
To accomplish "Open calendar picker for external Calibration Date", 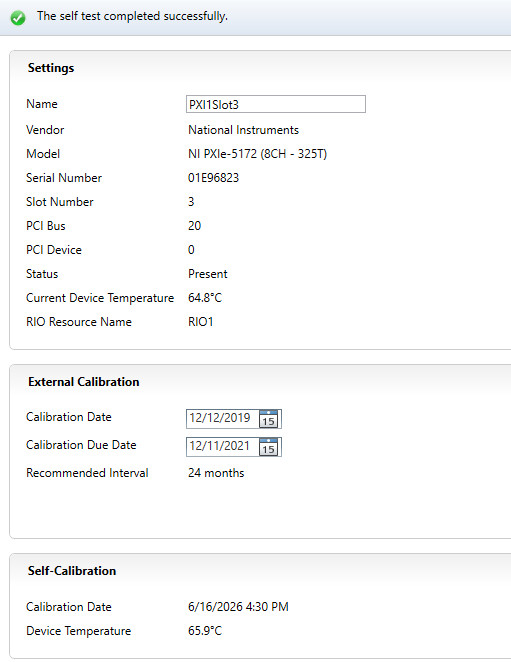I will pyautogui.click(x=269, y=418).
